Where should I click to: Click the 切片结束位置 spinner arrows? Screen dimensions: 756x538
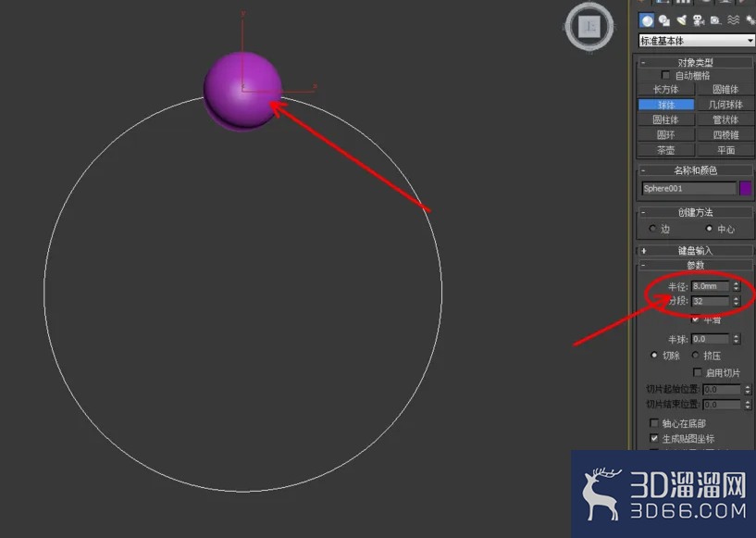pyautogui.click(x=748, y=405)
